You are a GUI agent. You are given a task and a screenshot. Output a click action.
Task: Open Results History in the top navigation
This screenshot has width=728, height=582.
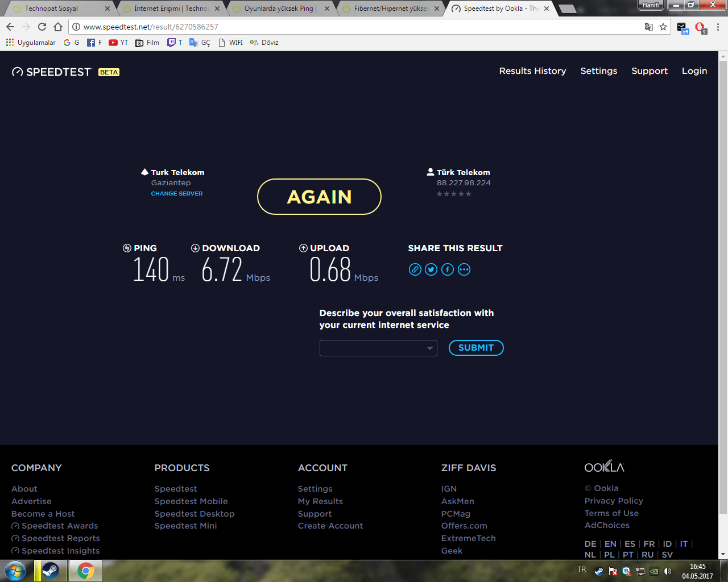532,71
